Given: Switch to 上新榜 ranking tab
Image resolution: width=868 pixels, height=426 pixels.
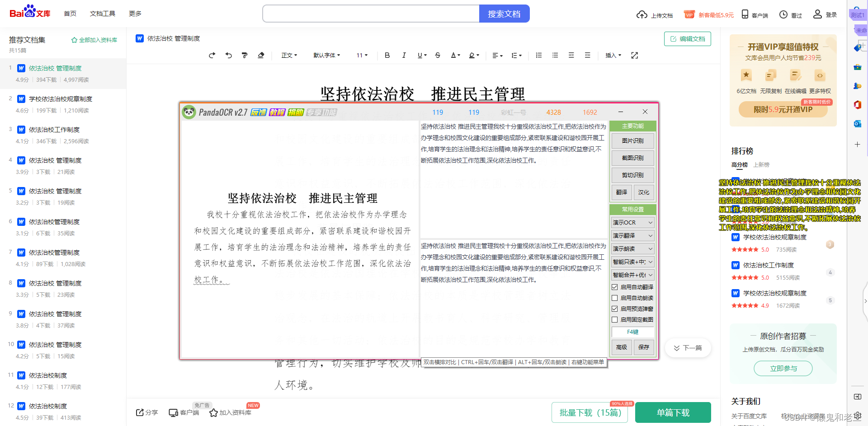Looking at the screenshot, I should 761,164.
